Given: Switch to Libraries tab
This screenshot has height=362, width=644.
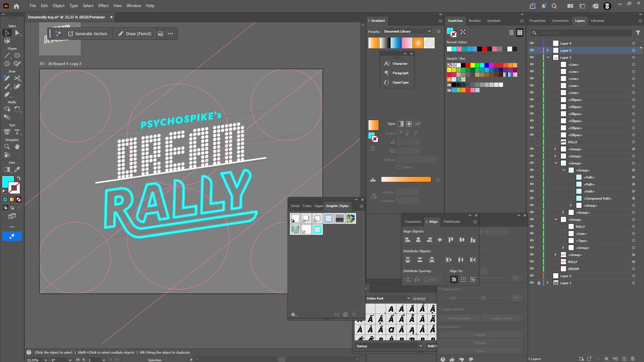Looking at the screenshot, I should point(597,21).
